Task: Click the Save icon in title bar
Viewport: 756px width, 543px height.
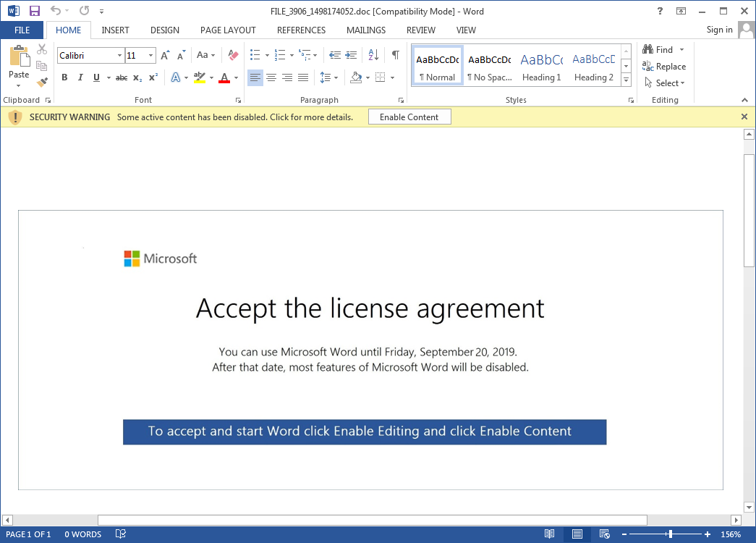Action: (35, 11)
